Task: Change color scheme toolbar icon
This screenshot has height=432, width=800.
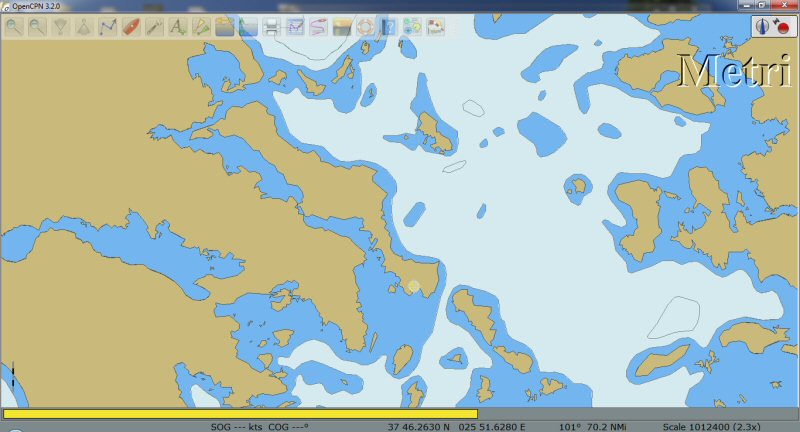Action: click(x=342, y=27)
